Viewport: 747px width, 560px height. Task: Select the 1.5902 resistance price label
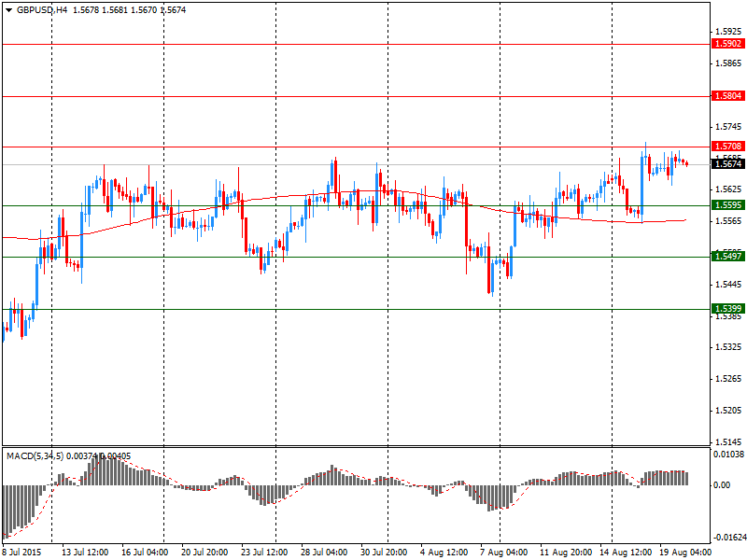click(x=727, y=44)
